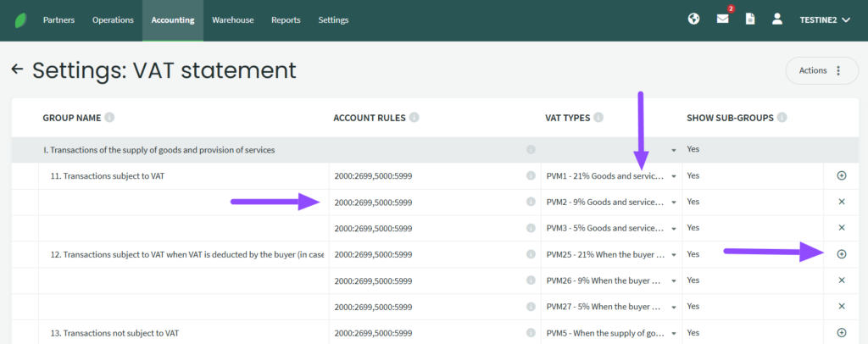Click account rules info icon in PVM1 row

coord(531,176)
